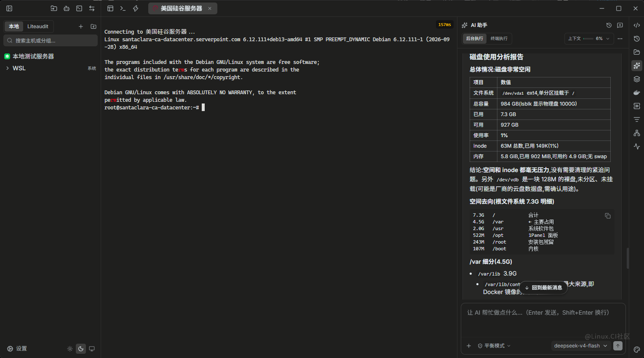Open the 平衡模式 mode dropdown
Image resolution: width=644 pixels, height=358 pixels.
494,346
